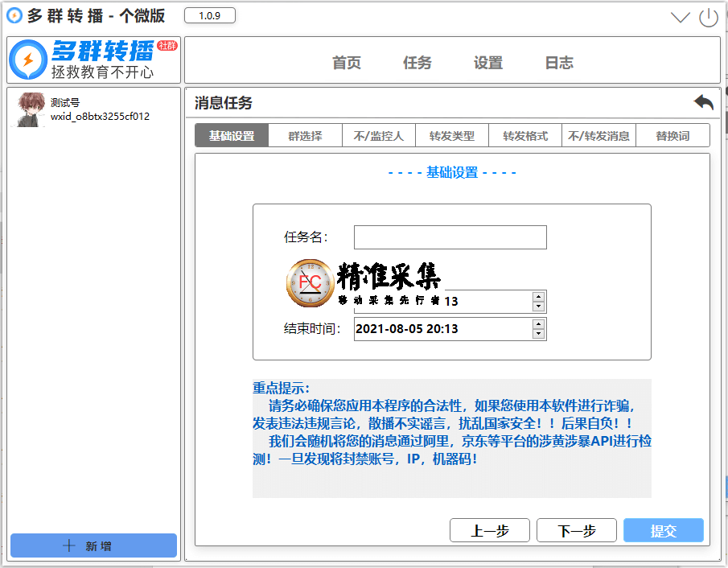Switch to the 基础设置 tab

(x=232, y=136)
